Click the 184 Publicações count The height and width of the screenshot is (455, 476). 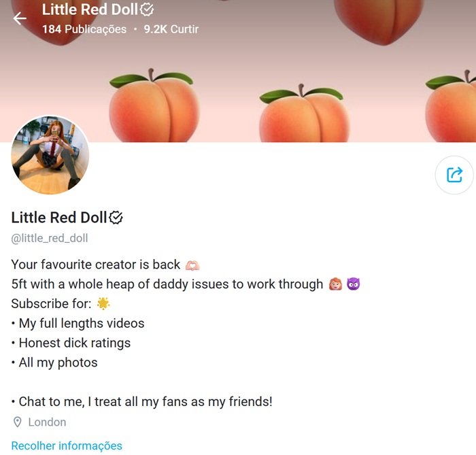click(x=84, y=29)
